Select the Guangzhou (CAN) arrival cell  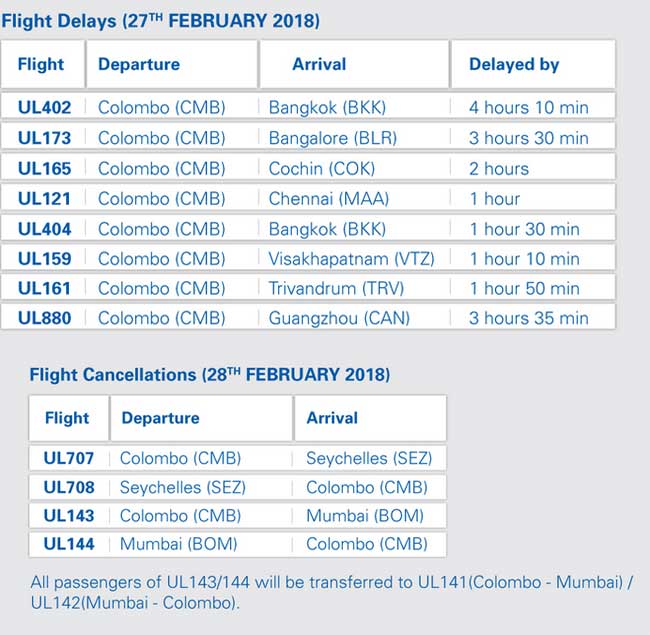tap(339, 318)
